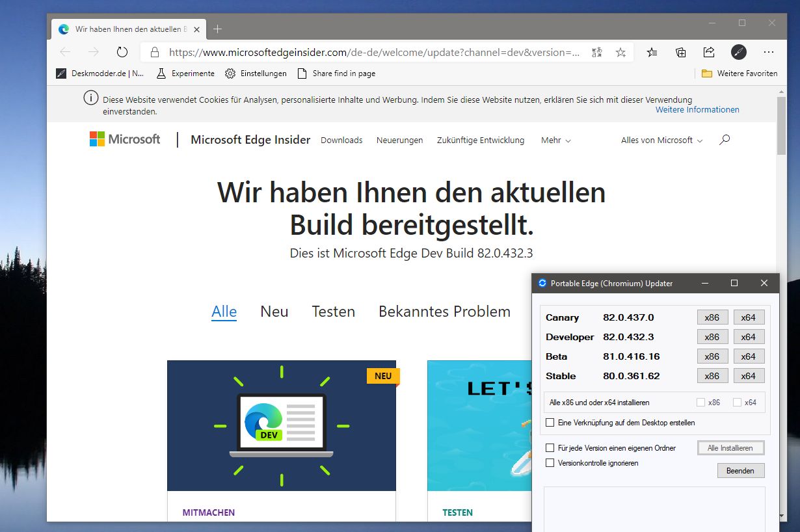Open the Favorites list toolbar icon
Viewport: 800px width, 532px height.
tap(652, 52)
